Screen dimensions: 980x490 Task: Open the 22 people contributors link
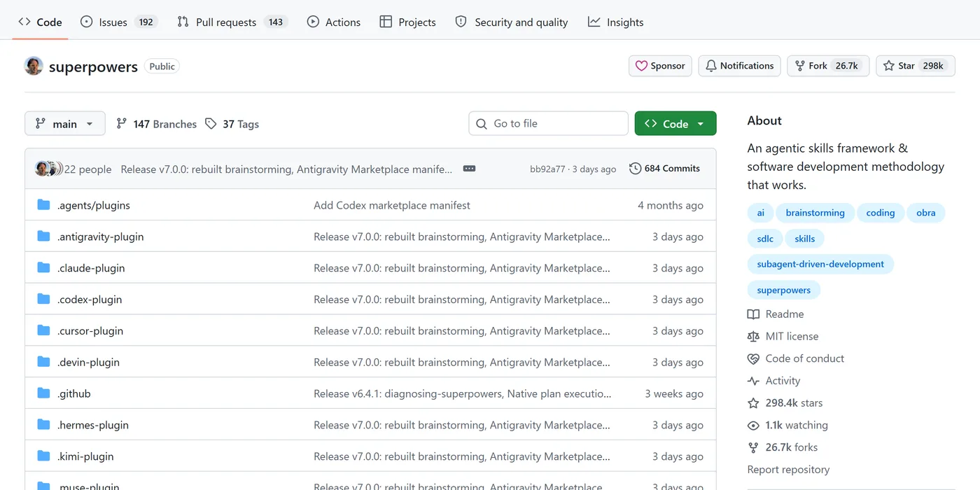(x=87, y=169)
